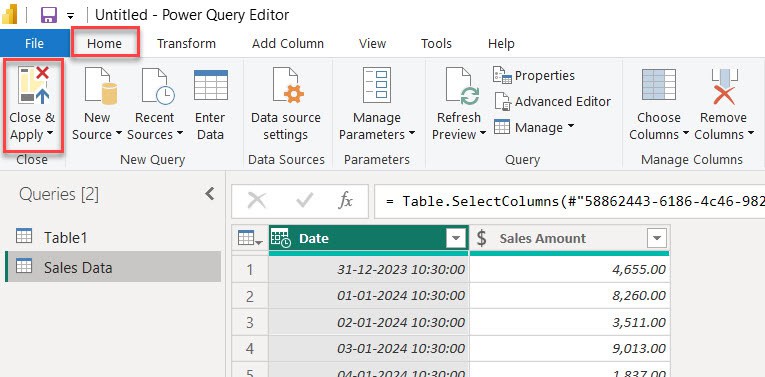Image resolution: width=765 pixels, height=377 pixels.
Task: Open query Properties
Action: pyautogui.click(x=534, y=76)
